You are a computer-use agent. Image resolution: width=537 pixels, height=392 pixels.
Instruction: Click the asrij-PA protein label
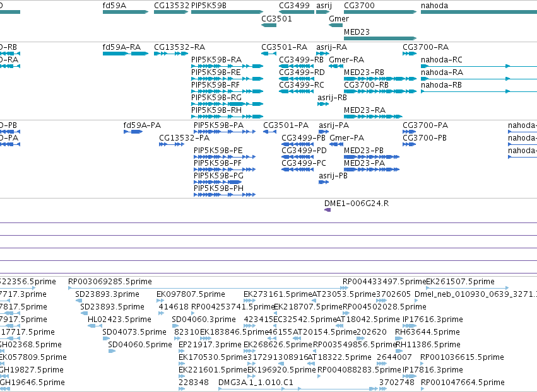[334, 125]
